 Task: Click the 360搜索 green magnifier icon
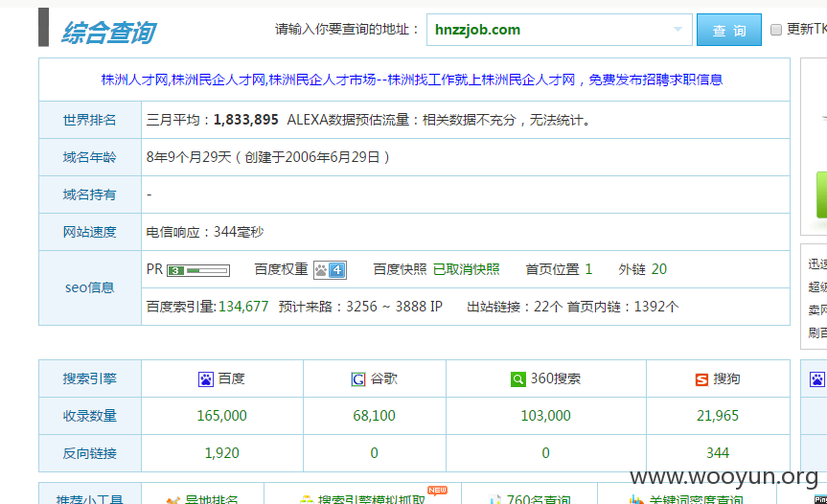pos(517,379)
